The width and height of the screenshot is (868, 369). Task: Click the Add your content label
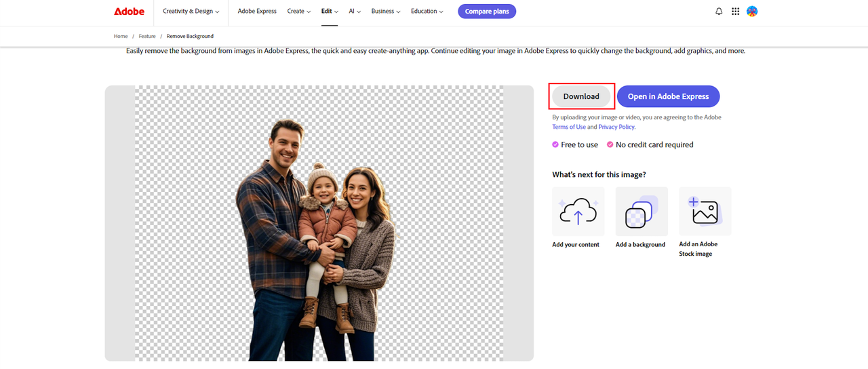pyautogui.click(x=576, y=245)
